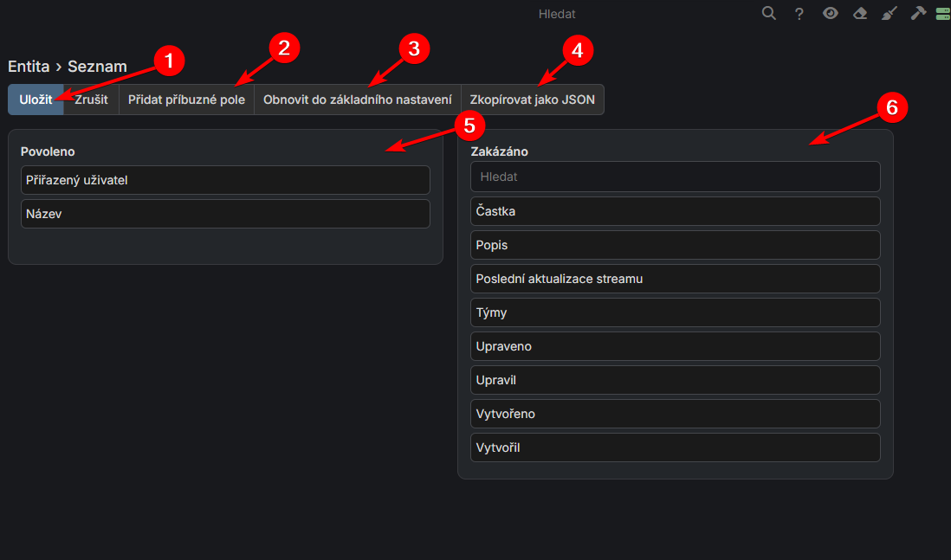Click the Hledat filter field under Zakázáno
This screenshot has width=951, height=560.
click(675, 177)
